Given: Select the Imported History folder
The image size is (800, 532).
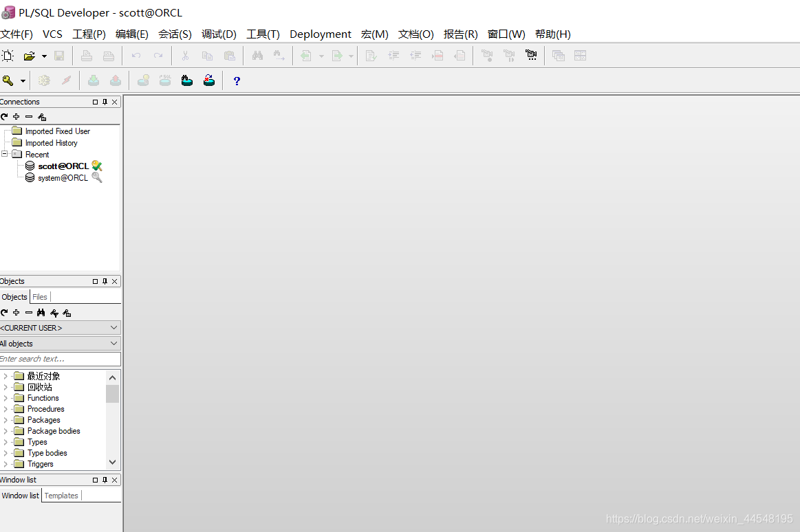Looking at the screenshot, I should pos(52,143).
